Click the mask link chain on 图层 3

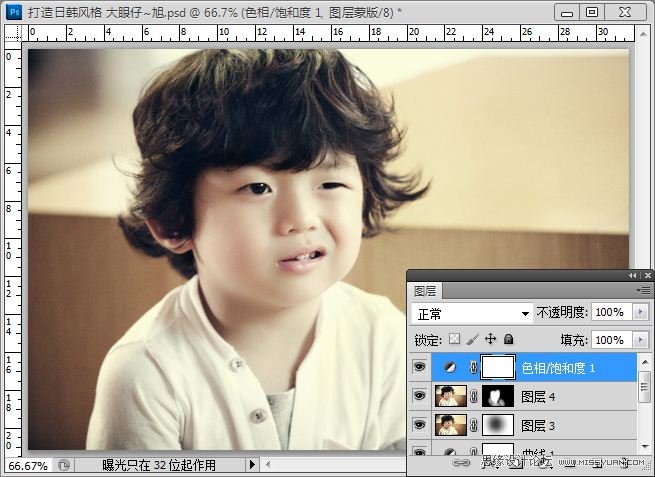[x=473, y=425]
